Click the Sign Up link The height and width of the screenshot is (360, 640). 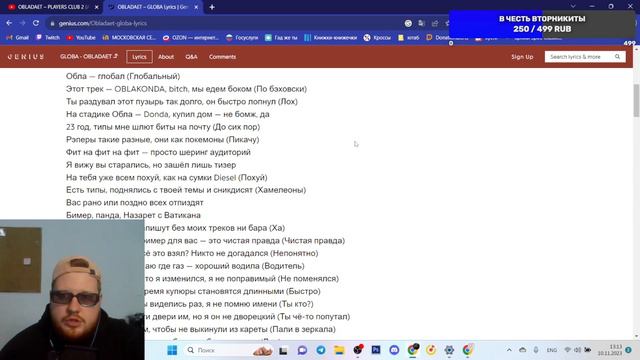coord(522,57)
